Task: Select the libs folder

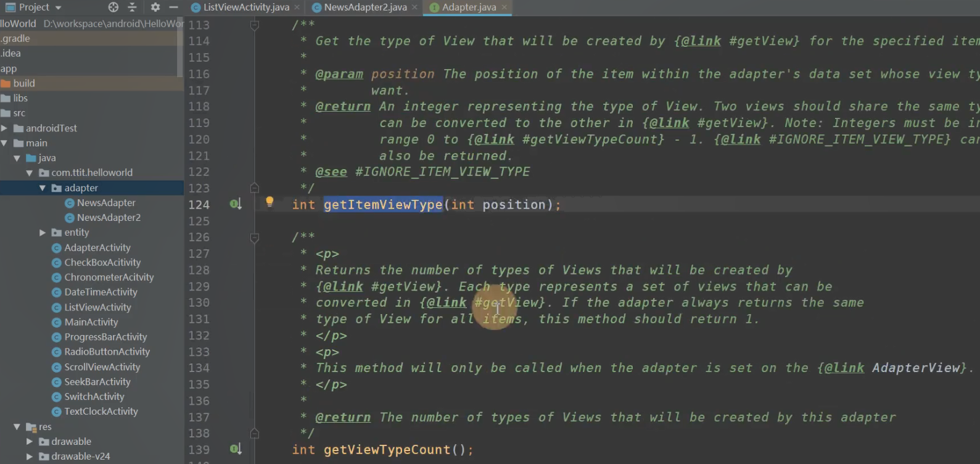Action: coord(20,98)
